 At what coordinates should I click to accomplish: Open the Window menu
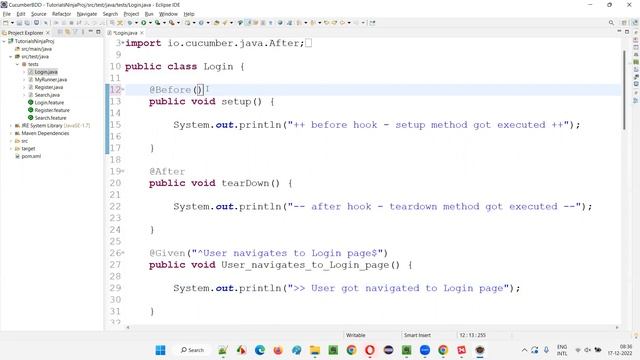pyautogui.click(x=168, y=14)
